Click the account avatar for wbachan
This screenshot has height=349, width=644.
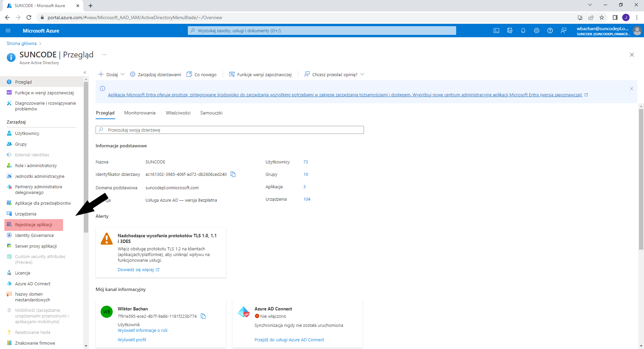coord(637,31)
